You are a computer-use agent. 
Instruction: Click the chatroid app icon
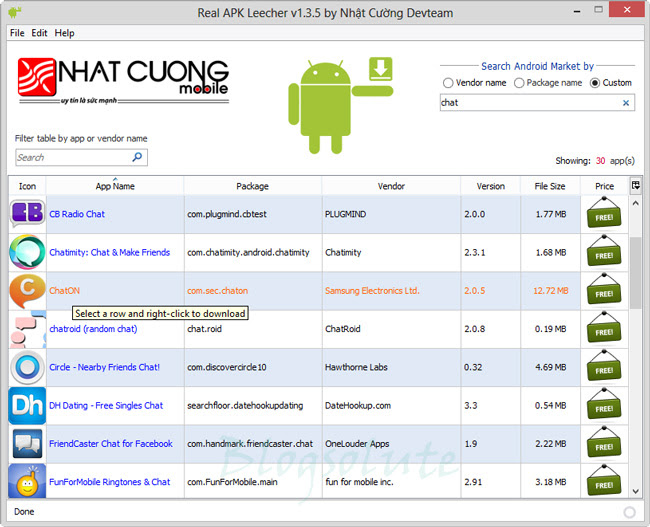tap(27, 330)
